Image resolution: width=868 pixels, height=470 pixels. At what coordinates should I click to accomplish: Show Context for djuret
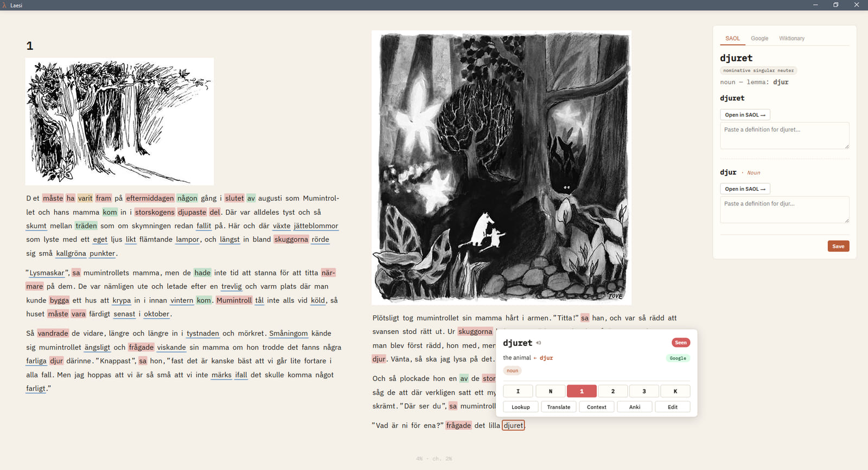[597, 407]
